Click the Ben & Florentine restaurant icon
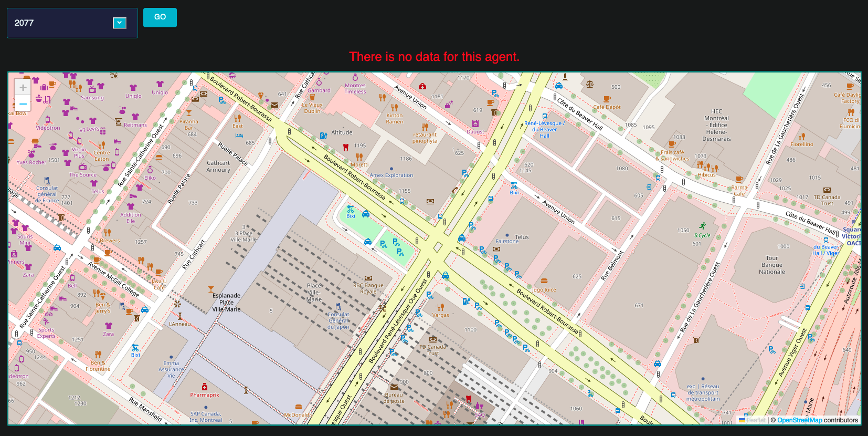Image resolution: width=868 pixels, height=436 pixels. point(98,355)
